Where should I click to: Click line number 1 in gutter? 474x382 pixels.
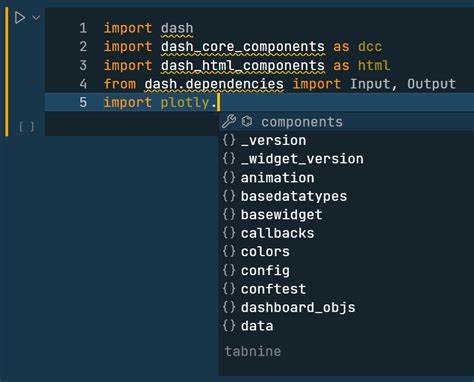83,28
